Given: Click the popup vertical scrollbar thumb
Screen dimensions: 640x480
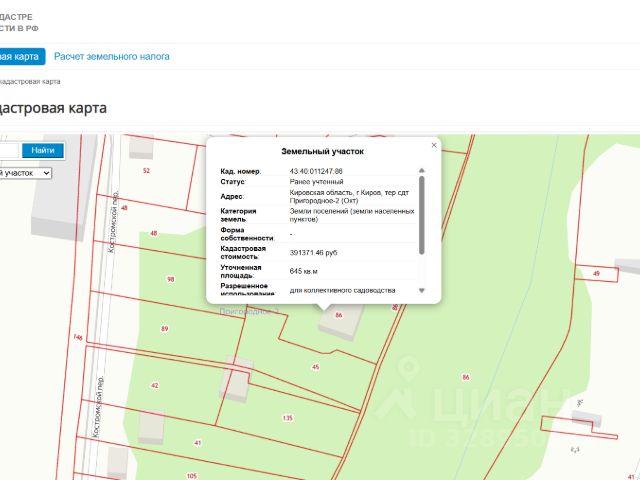Looking at the screenshot, I should point(422,215).
